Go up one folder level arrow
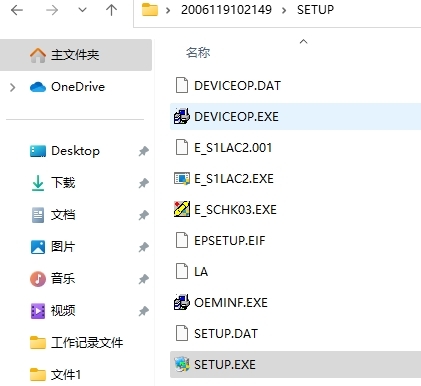The image size is (421, 386). [x=111, y=10]
